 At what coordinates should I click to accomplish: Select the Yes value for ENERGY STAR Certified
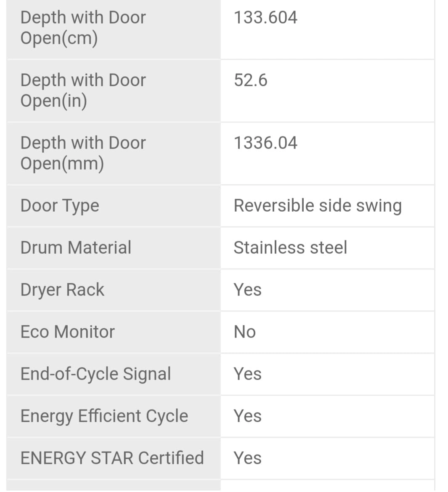click(247, 458)
